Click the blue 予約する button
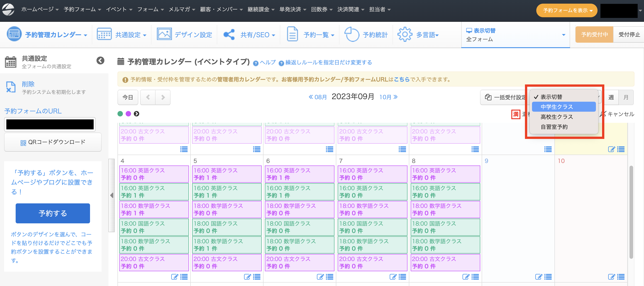Image resolution: width=644 pixels, height=286 pixels. [53, 213]
